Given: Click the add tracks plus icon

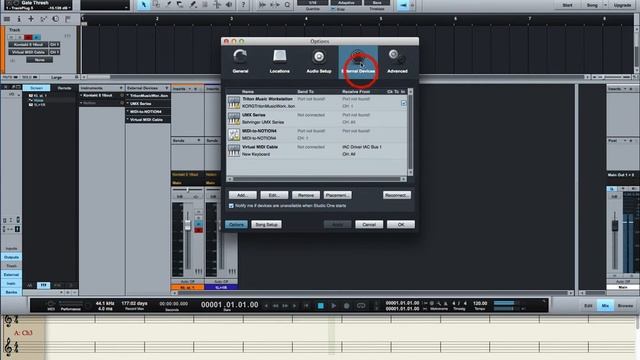Looking at the screenshot, I should 31,19.
